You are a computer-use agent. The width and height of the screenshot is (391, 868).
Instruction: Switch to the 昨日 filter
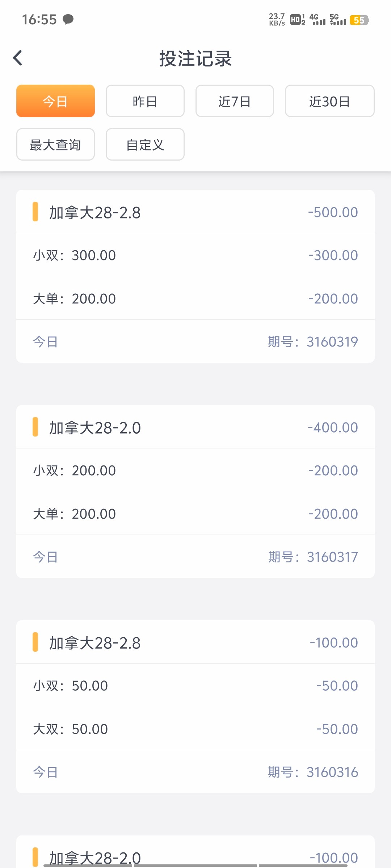(145, 101)
